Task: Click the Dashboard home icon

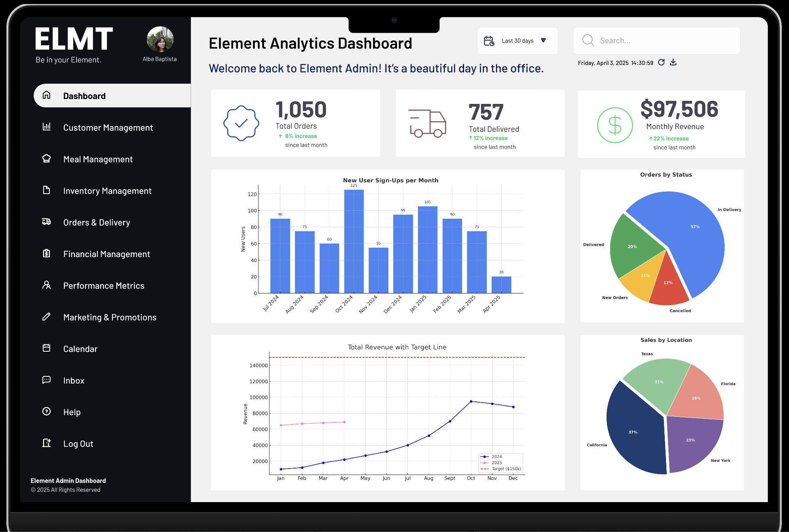Action: (x=47, y=95)
